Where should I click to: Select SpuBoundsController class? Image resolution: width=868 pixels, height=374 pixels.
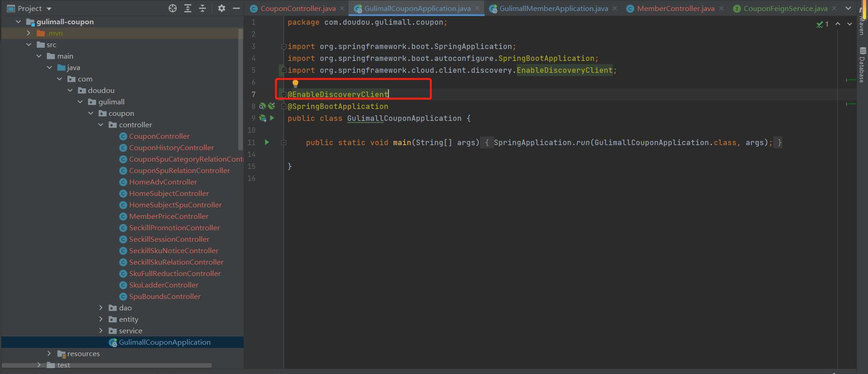tap(164, 296)
